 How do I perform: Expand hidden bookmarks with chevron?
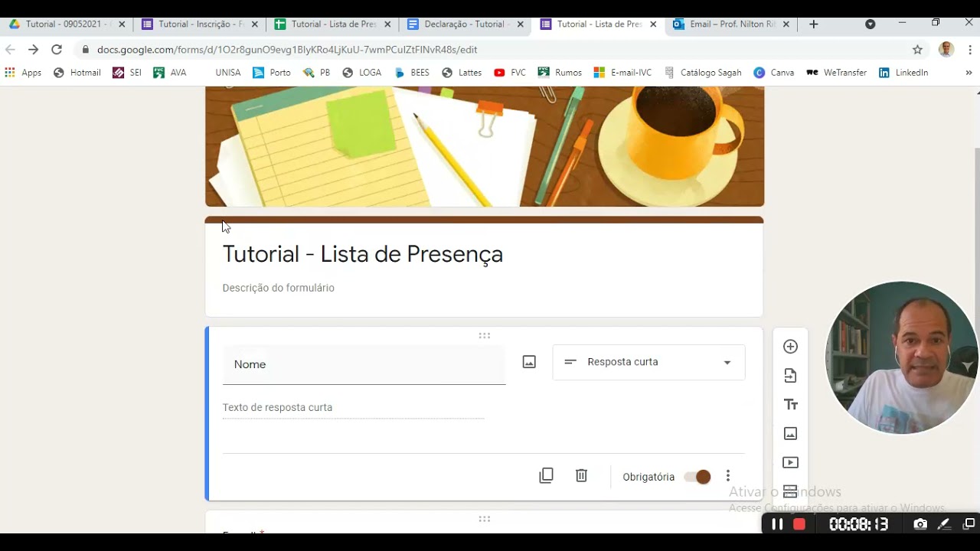click(x=969, y=73)
